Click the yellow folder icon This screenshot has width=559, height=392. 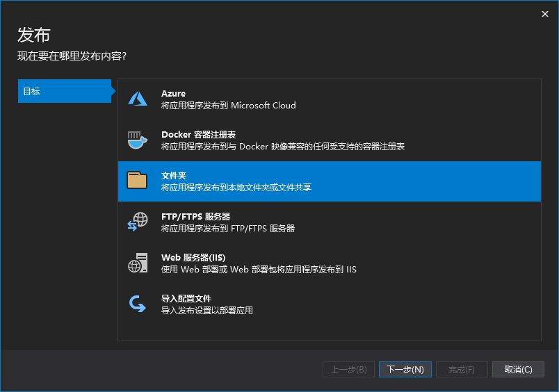tap(137, 179)
